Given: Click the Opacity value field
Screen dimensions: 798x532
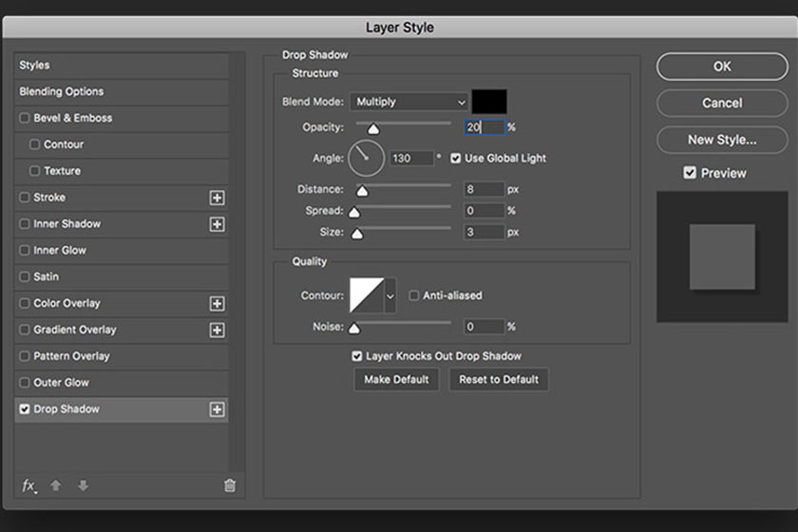Looking at the screenshot, I should [484, 127].
